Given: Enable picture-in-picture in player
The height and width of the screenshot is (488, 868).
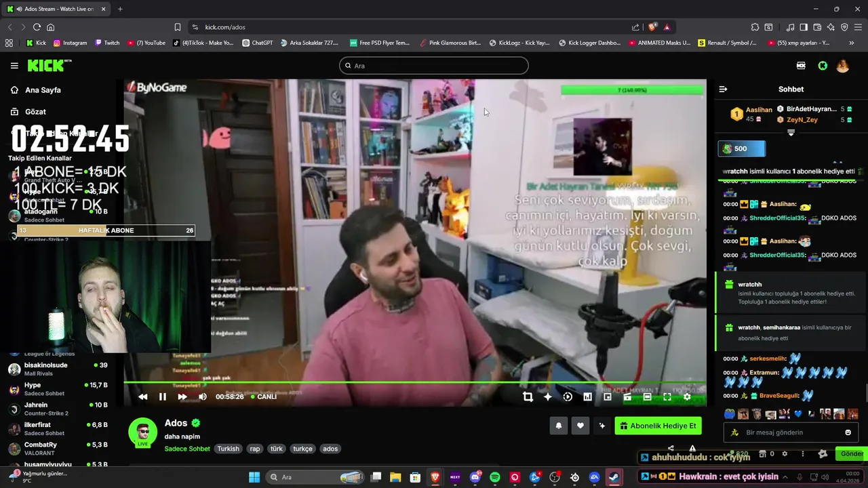Looking at the screenshot, I should pyautogui.click(x=608, y=396).
